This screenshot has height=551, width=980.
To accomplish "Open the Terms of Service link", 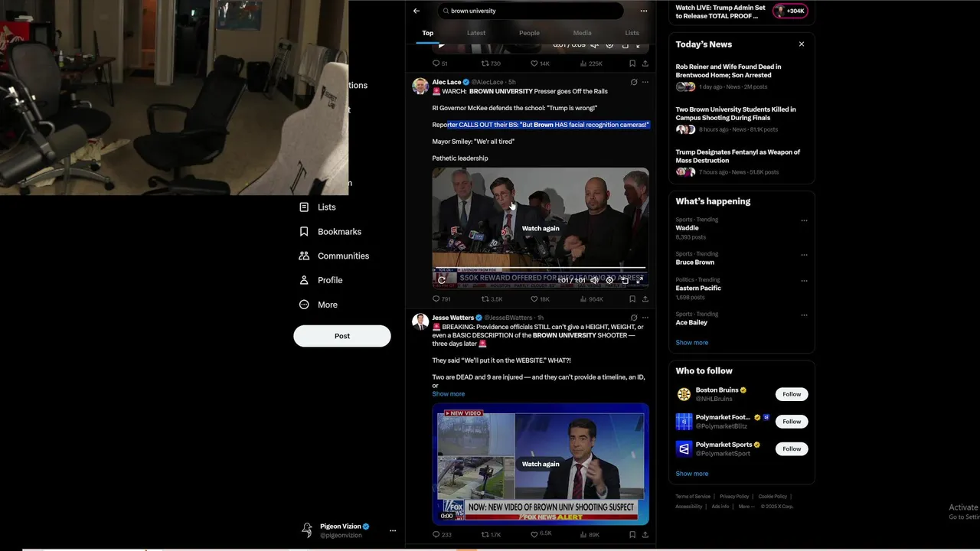I will click(693, 497).
